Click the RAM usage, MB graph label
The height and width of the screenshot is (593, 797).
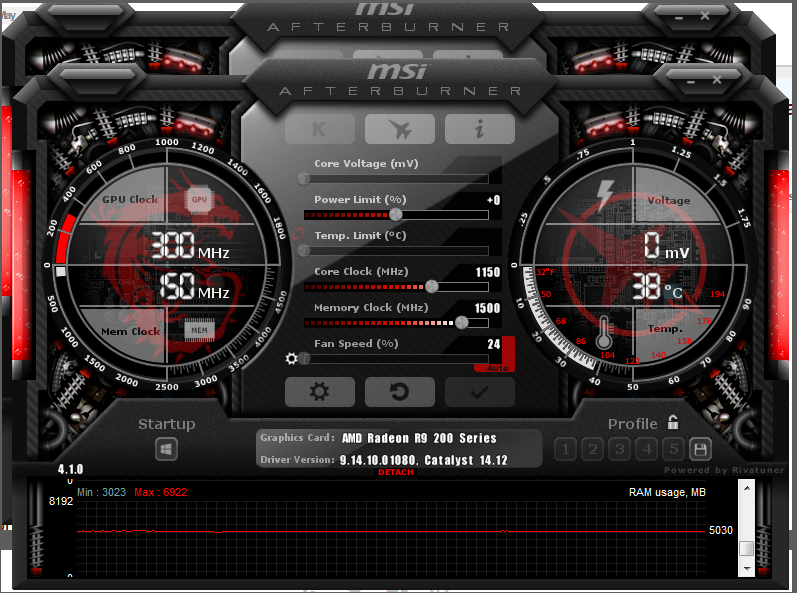click(x=667, y=492)
